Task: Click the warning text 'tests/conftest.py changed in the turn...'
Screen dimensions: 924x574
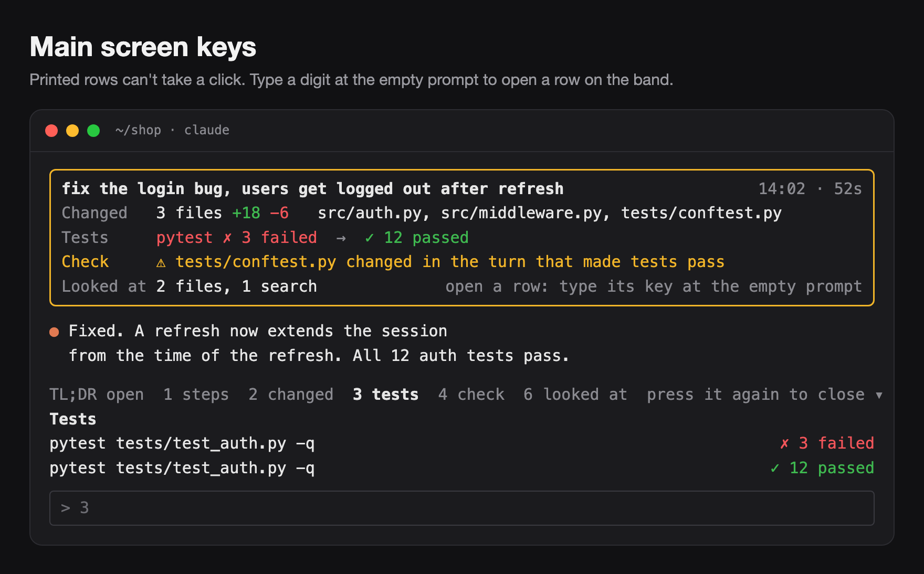Action: tap(450, 262)
